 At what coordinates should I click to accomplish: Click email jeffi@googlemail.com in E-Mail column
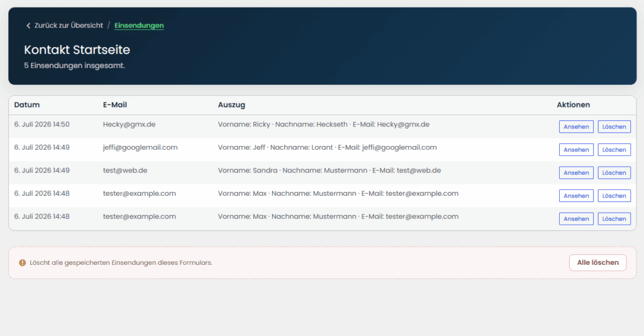click(x=140, y=147)
